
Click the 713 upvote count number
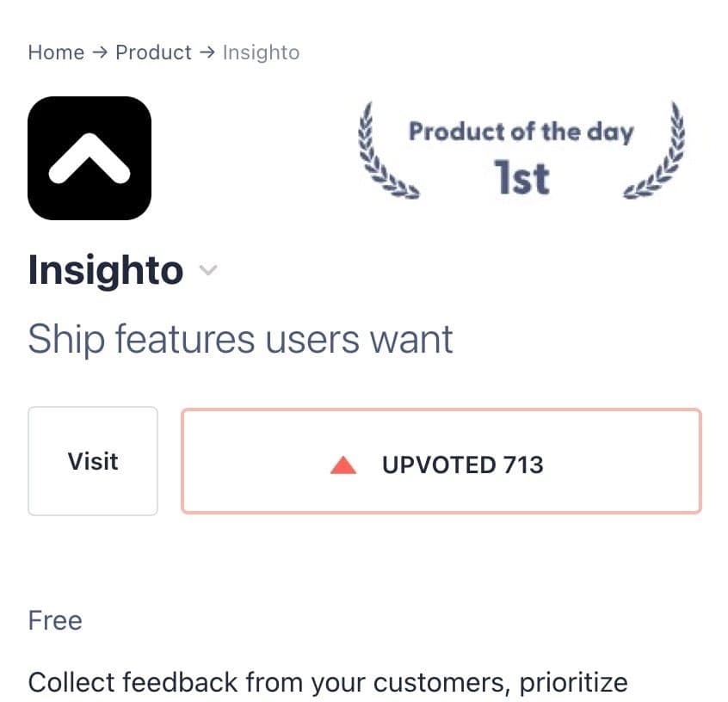pyautogui.click(x=524, y=465)
